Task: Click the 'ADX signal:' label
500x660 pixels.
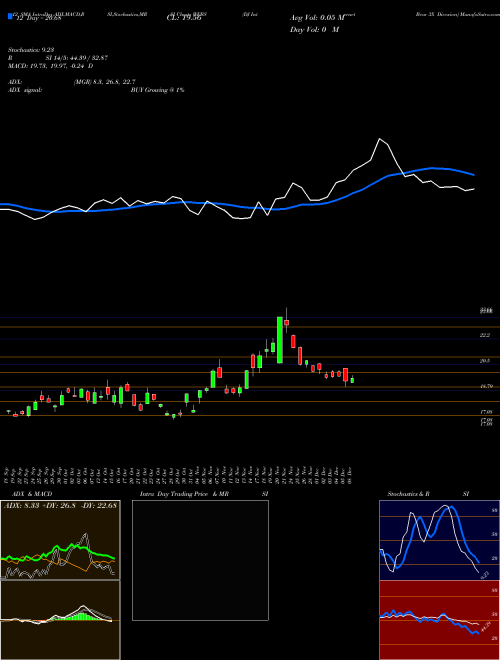Action: pyautogui.click(x=25, y=90)
